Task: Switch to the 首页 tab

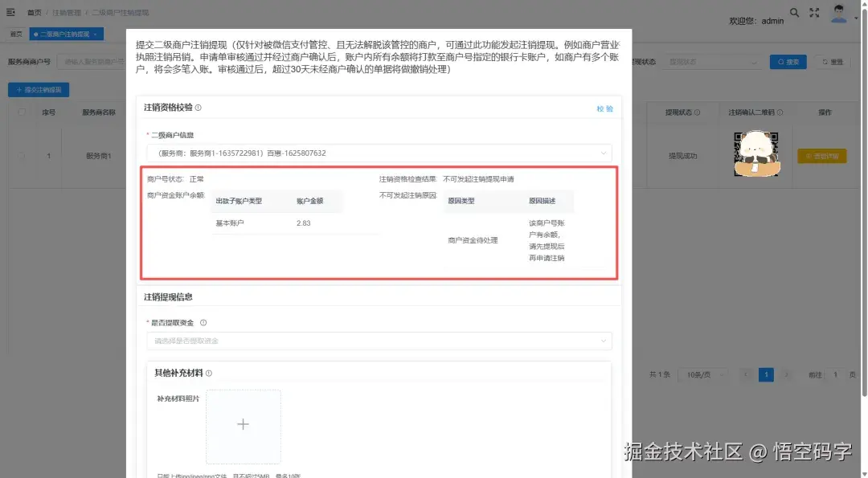Action: click(x=15, y=34)
